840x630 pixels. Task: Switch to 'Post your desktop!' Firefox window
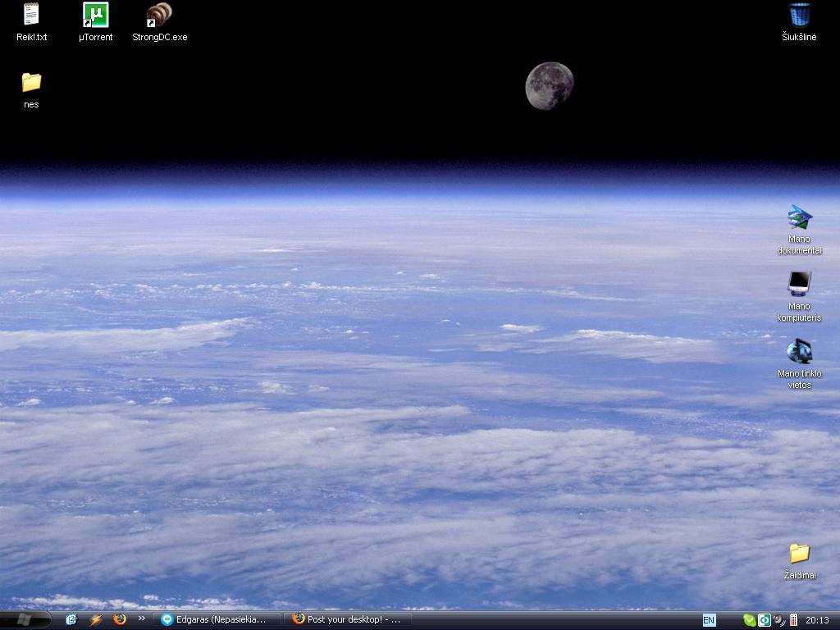coord(349,620)
